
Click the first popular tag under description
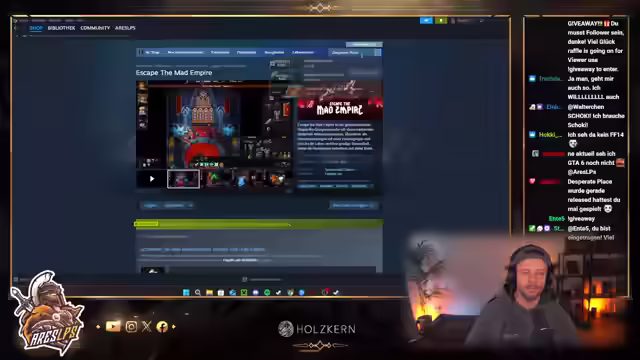(x=307, y=186)
